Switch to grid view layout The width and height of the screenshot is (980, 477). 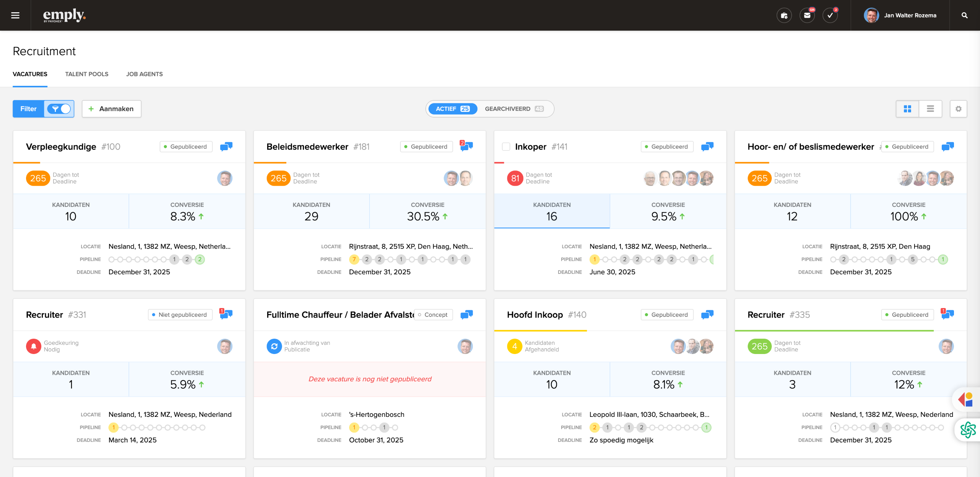click(907, 109)
